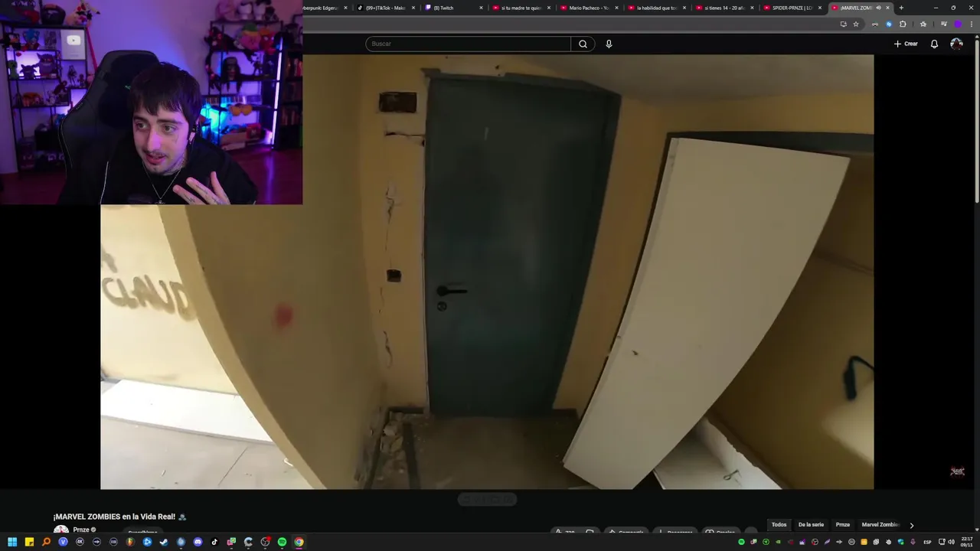This screenshot has width=980, height=551.
Task: Open the 4K downloader taskbar icon
Action: coord(80,542)
